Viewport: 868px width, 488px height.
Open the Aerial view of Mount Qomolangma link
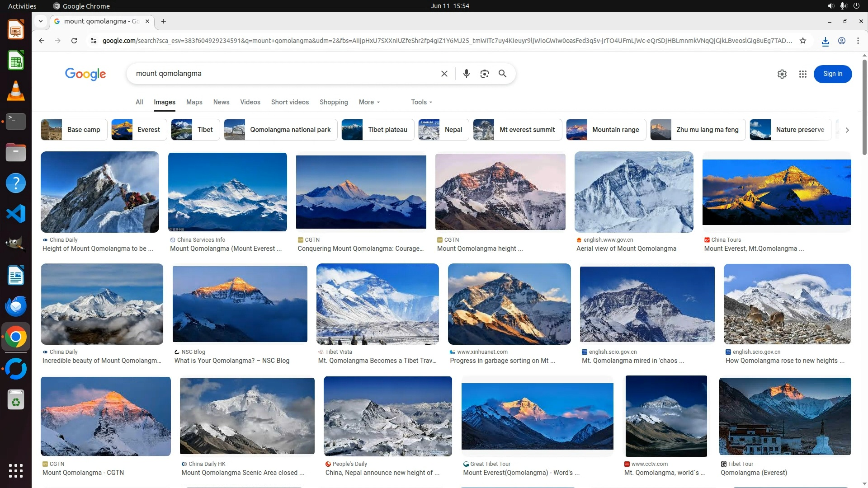[x=626, y=249]
